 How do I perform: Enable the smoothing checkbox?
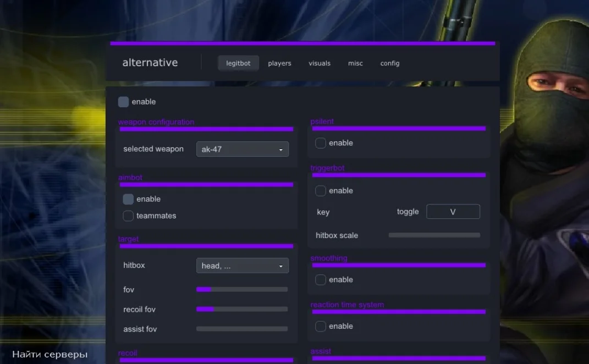(x=321, y=280)
